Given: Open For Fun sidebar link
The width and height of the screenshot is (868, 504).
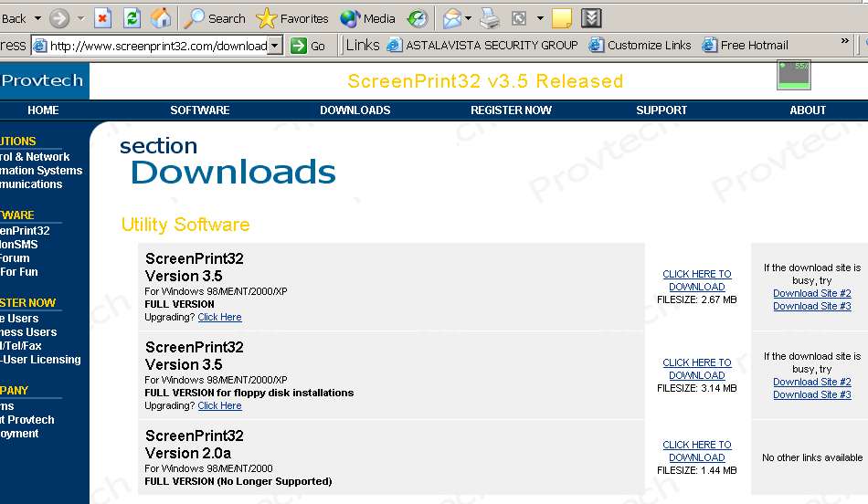Looking at the screenshot, I should point(19,272).
